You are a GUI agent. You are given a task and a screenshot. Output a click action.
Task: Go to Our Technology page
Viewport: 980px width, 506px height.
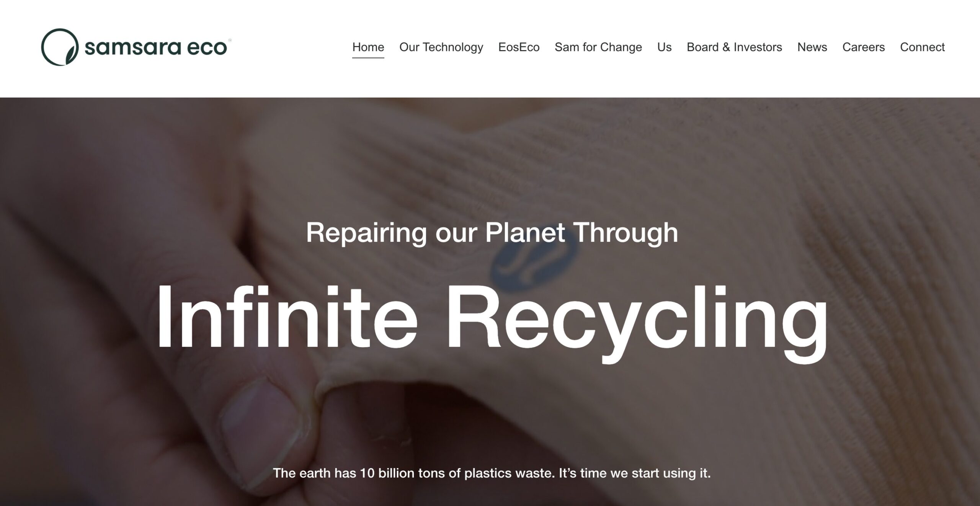click(441, 47)
